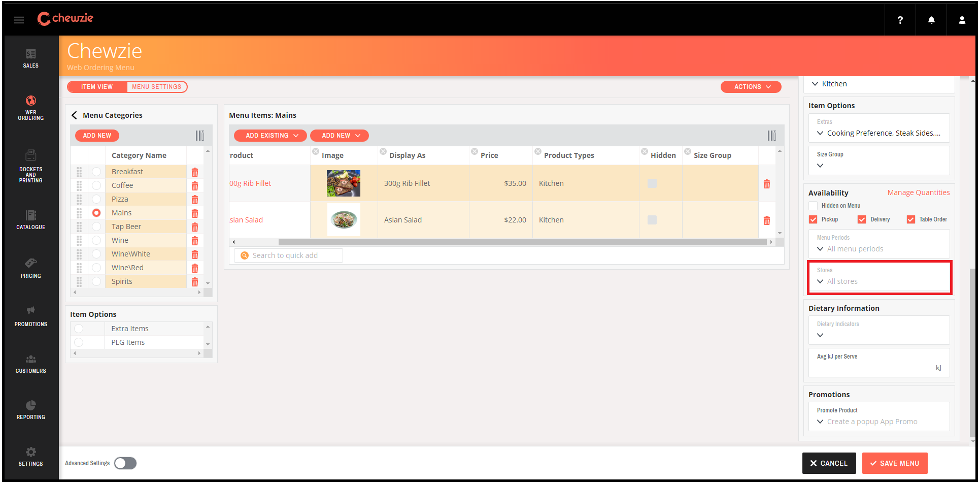Open the Pricing section
980x483 pixels.
pyautogui.click(x=31, y=269)
